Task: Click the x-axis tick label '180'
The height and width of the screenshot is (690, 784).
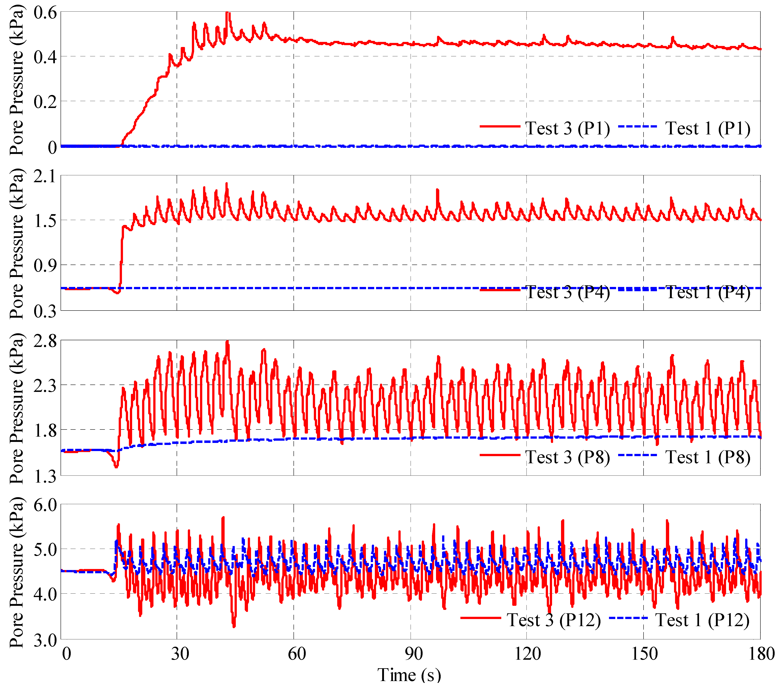Action: click(x=762, y=654)
